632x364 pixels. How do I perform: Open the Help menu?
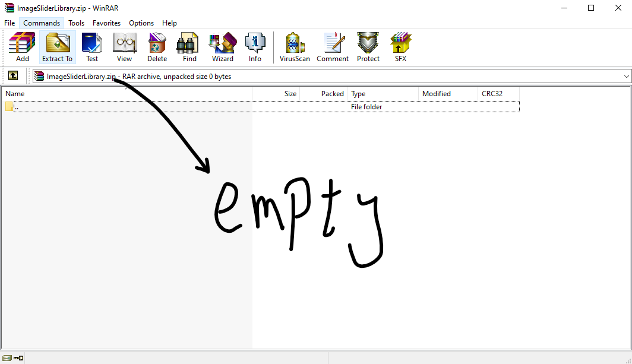tap(169, 23)
